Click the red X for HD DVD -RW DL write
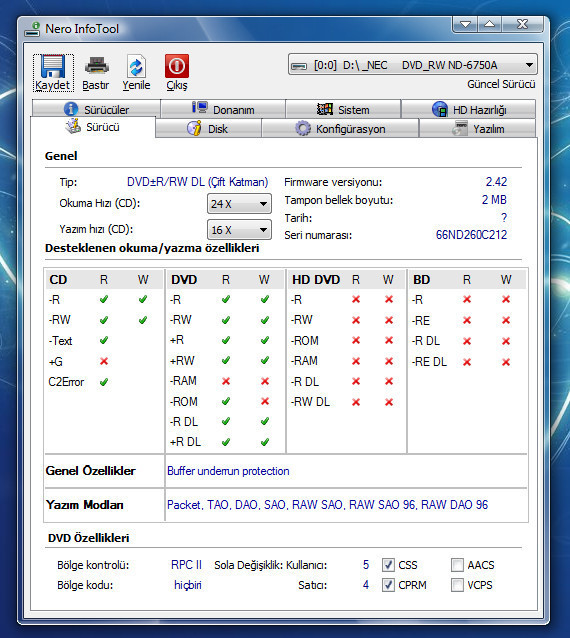Viewport: 570px width, 638px height. pos(389,402)
